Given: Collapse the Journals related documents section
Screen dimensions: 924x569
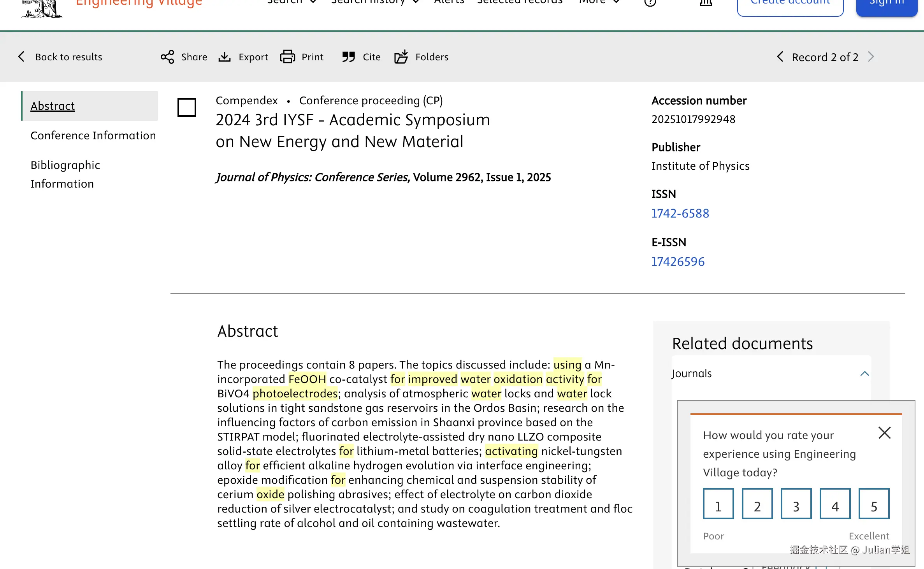Looking at the screenshot, I should (864, 374).
